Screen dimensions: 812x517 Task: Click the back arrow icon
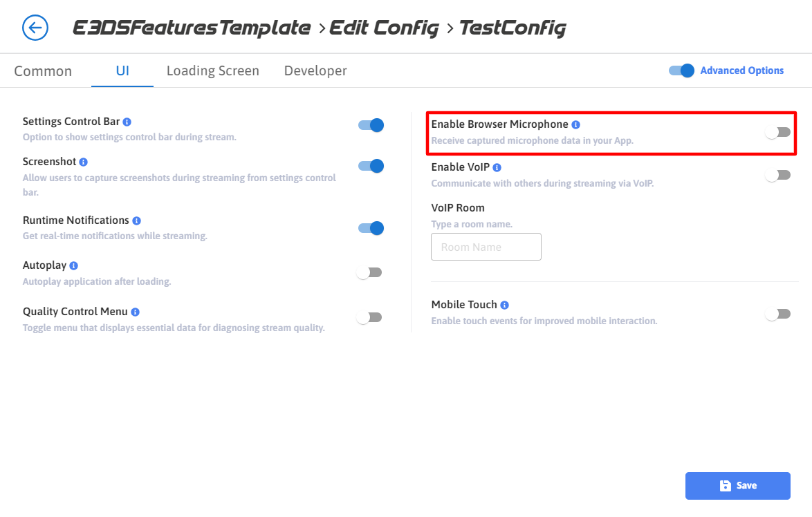(x=35, y=28)
